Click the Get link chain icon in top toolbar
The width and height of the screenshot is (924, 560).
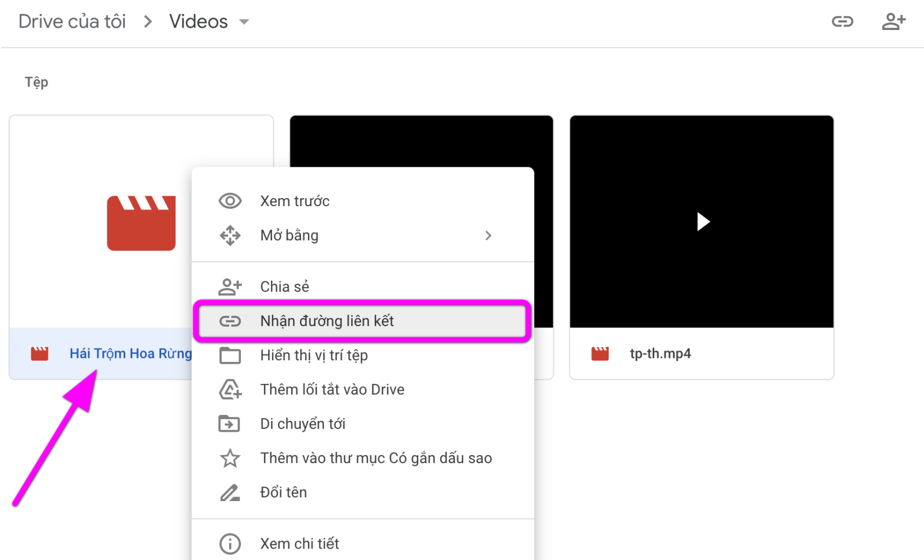click(843, 21)
